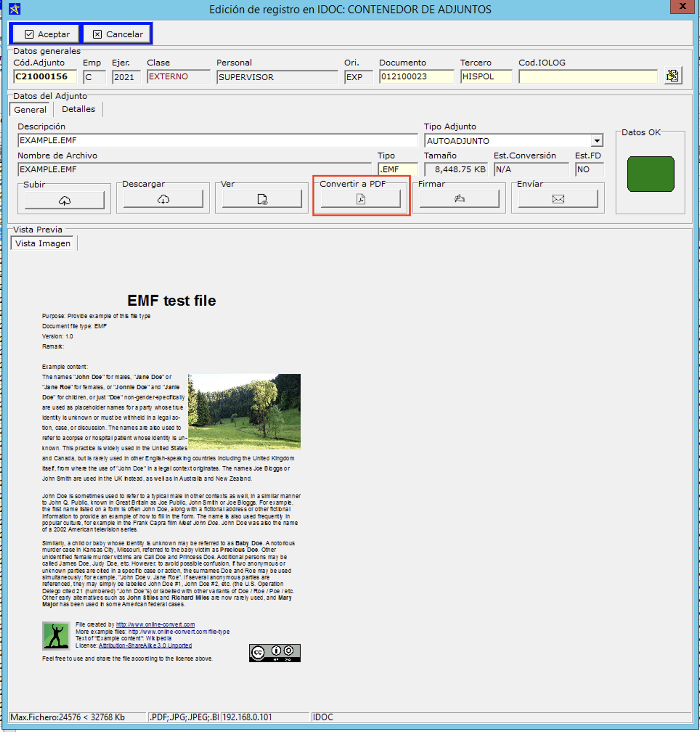This screenshot has width=700, height=732.
Task: Click the Envíar envelope icon button
Action: [x=558, y=199]
